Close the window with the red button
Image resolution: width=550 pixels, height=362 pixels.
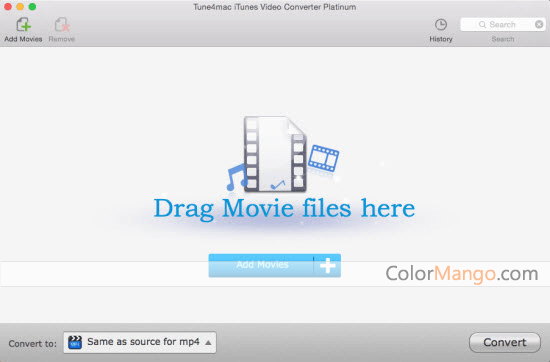8,7
